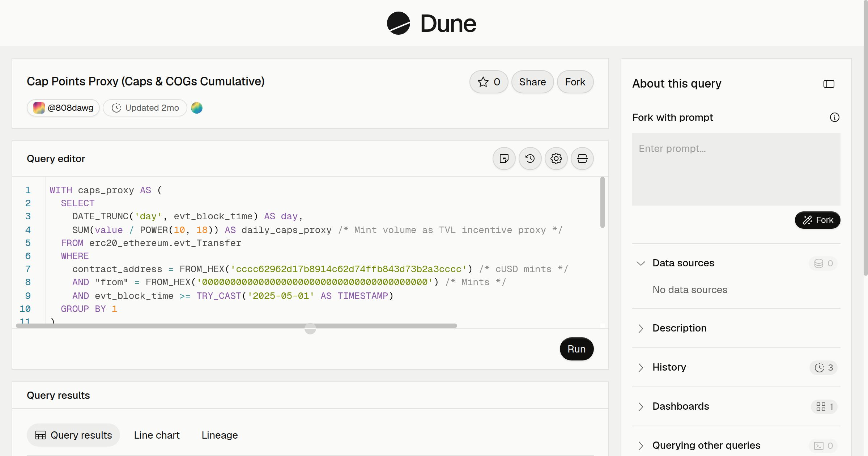Click the Dashboards count badge showing 1
Screen dimensions: 868x456
tap(824, 407)
